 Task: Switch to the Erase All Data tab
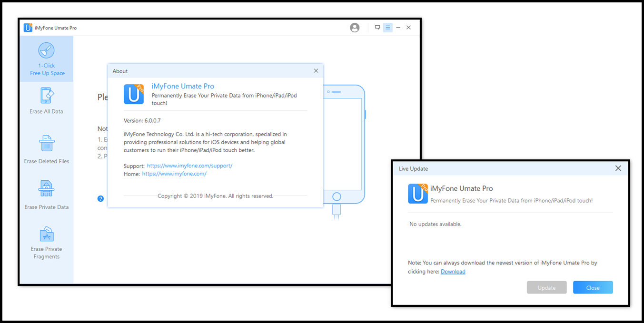coord(47,101)
